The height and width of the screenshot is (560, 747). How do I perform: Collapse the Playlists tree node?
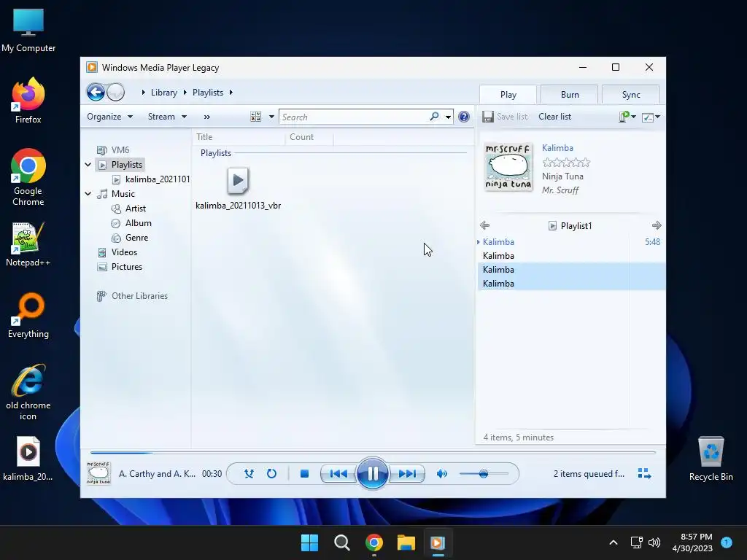click(88, 165)
